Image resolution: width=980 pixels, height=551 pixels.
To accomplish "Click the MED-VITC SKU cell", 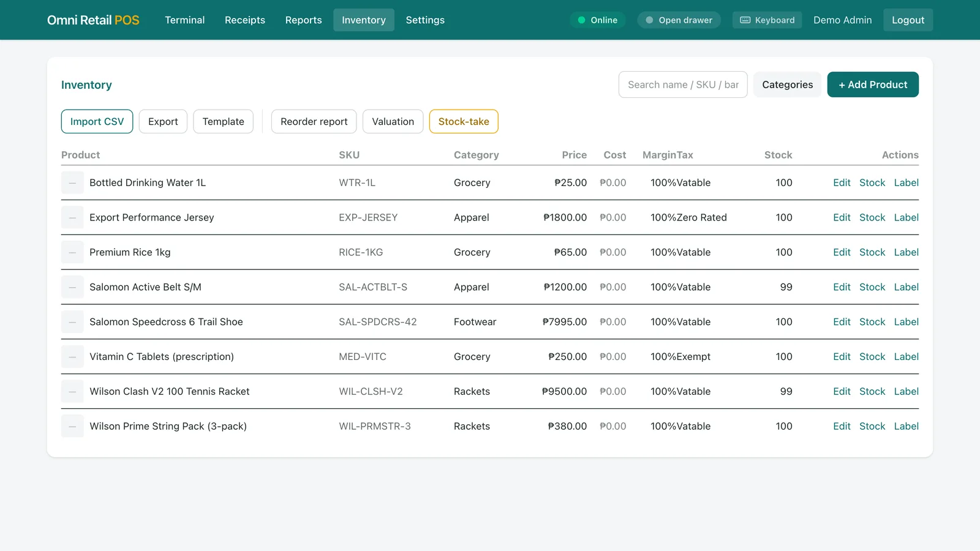I will pos(363,357).
